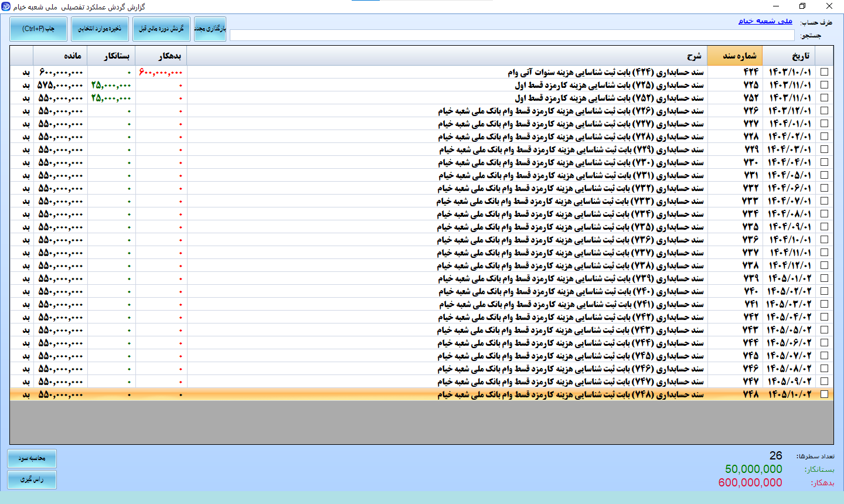Select balance ۶۰۰,۰۰۰,۰۰۰ in first row
The width and height of the screenshot is (844, 504).
(61, 72)
